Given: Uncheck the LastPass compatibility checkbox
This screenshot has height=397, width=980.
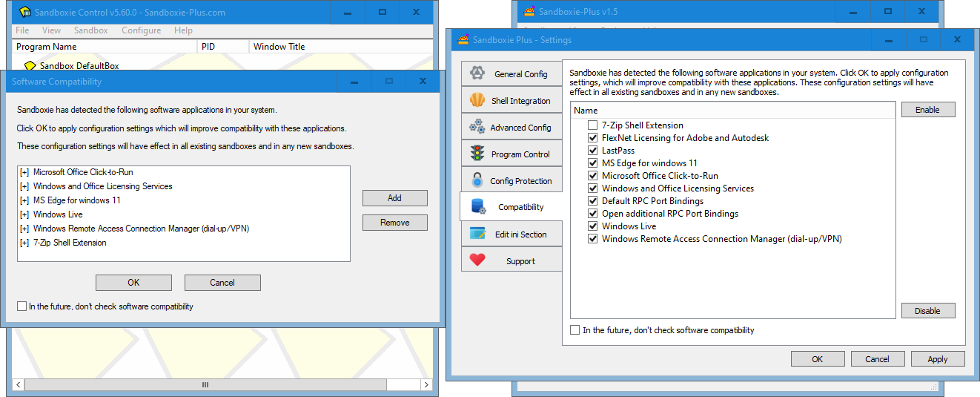Looking at the screenshot, I should tap(592, 151).
